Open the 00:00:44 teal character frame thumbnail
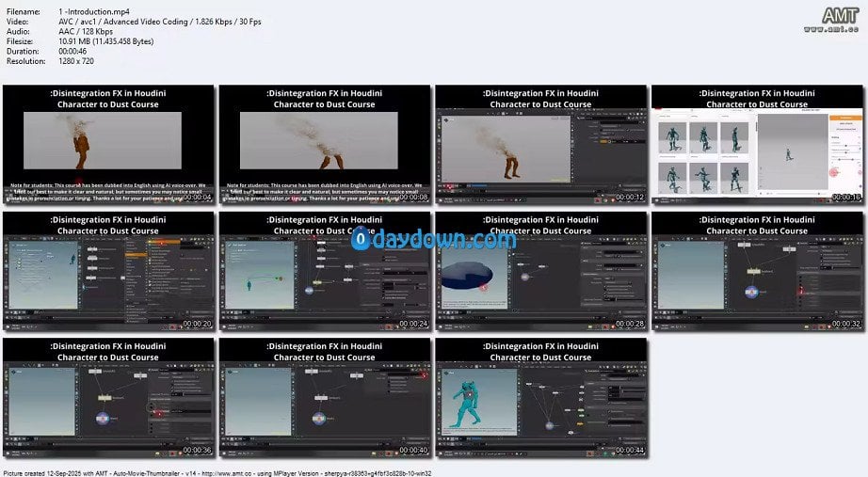 tap(540, 398)
